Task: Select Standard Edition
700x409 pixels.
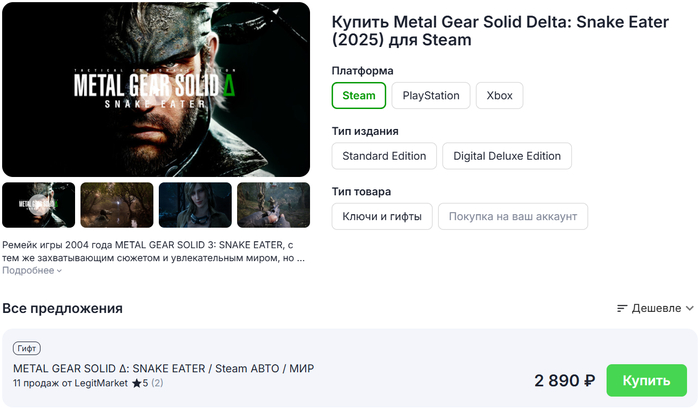Action: click(x=384, y=156)
